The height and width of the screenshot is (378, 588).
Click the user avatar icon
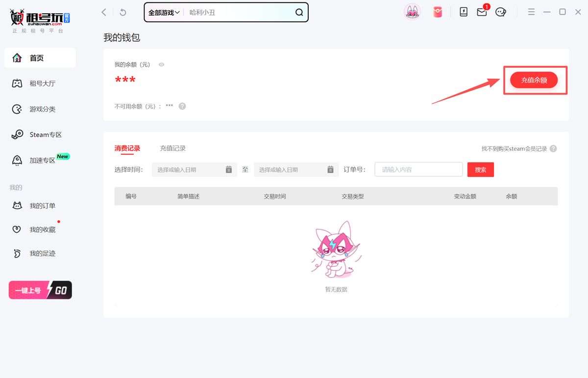pyautogui.click(x=412, y=12)
